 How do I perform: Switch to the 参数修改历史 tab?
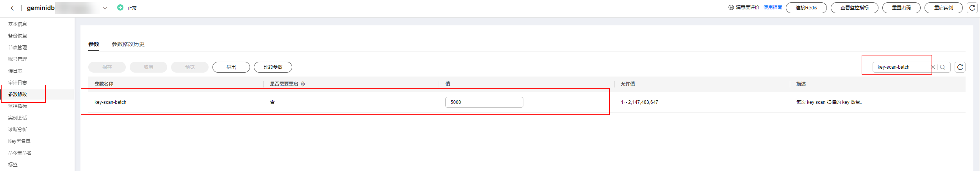tap(128, 44)
